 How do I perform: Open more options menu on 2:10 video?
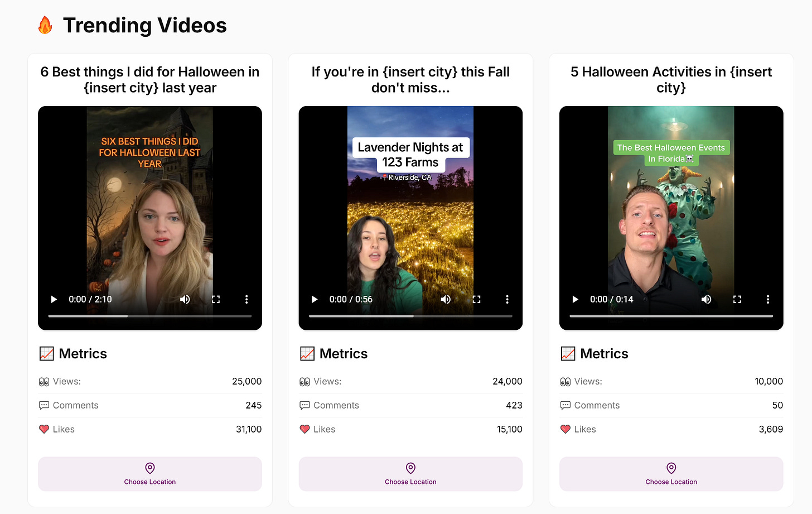(246, 299)
